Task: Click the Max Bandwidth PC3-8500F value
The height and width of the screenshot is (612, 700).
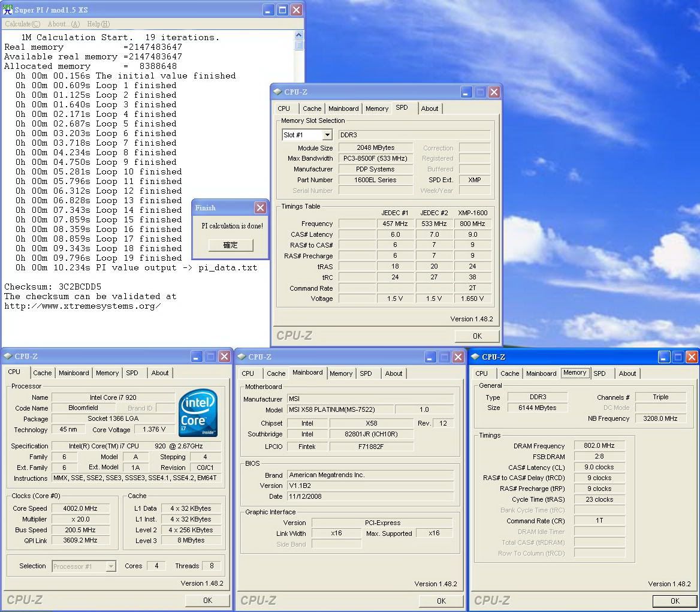Action: (375, 158)
